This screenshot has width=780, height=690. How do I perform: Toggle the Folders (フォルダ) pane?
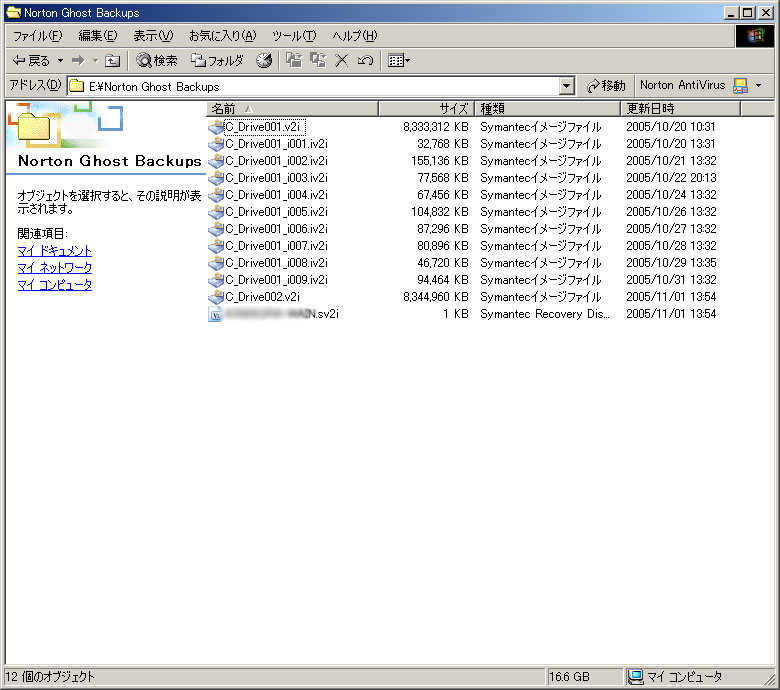point(217,60)
